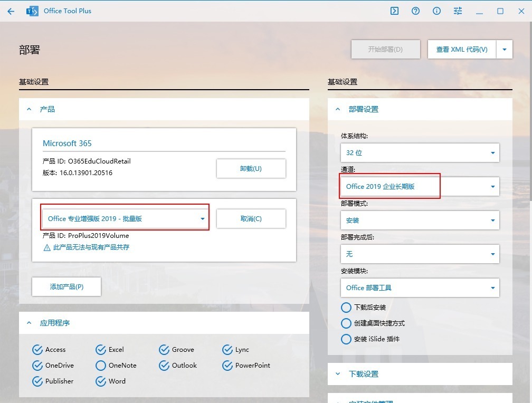The image size is (532, 403).
Task: Click the 此产品无法与现有产品共存 warning link
Action: click(91, 247)
